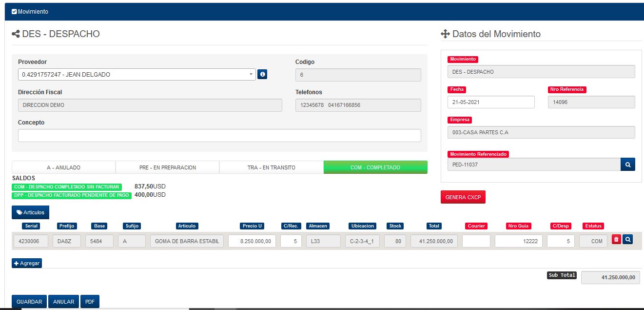Click the Articulos tag button
Image resolution: width=644 pixels, height=310 pixels.
pyautogui.click(x=30, y=212)
